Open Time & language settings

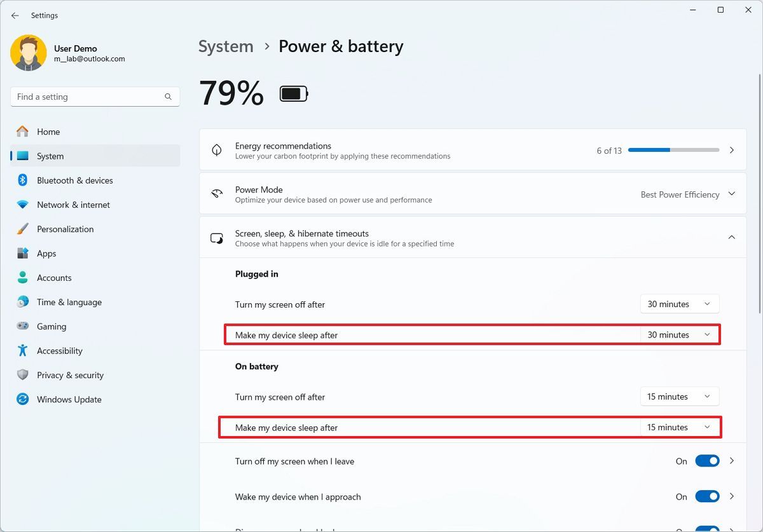coord(69,302)
